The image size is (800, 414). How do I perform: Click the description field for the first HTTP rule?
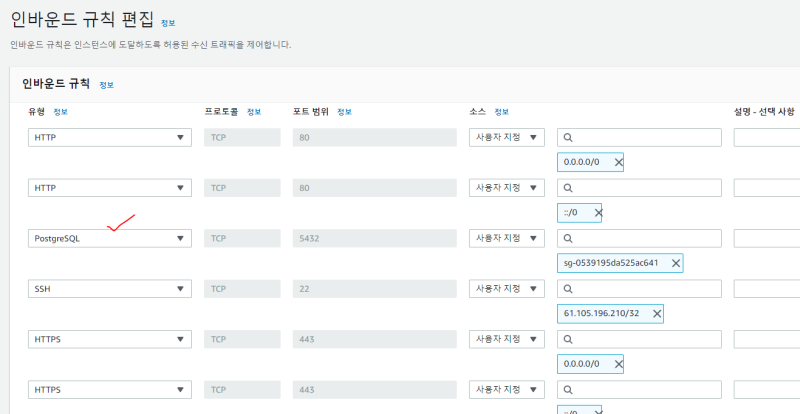(766, 138)
